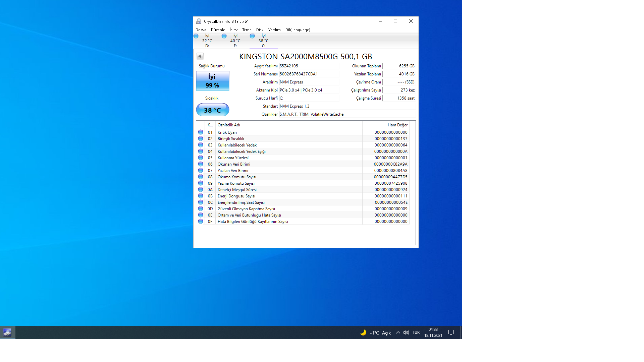Image resolution: width=644 pixels, height=362 pixels.
Task: Click the Aktarım Kipi field PCIe 3.0 x4
Action: tap(309, 90)
